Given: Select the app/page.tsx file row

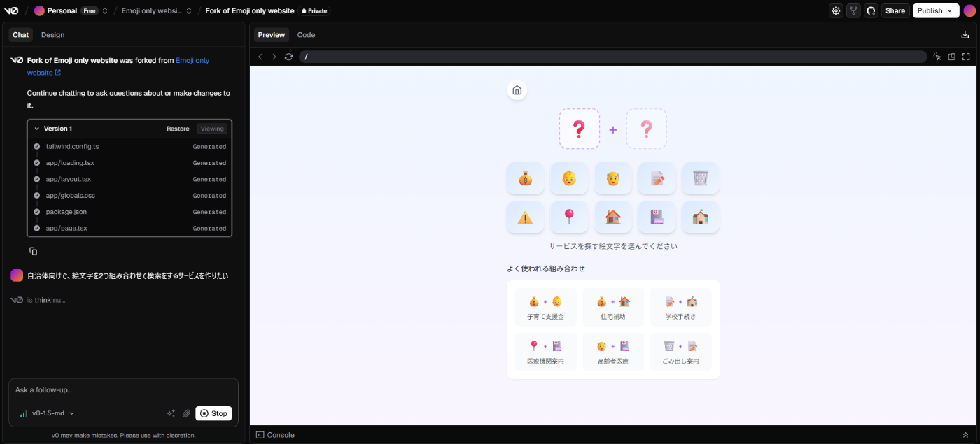Looking at the screenshot, I should pyautogui.click(x=129, y=228).
